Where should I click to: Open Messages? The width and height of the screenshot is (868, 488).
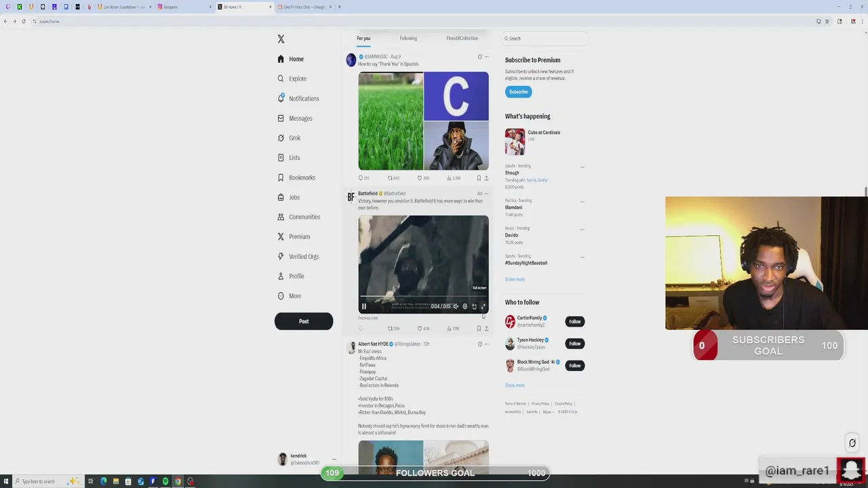pos(295,118)
